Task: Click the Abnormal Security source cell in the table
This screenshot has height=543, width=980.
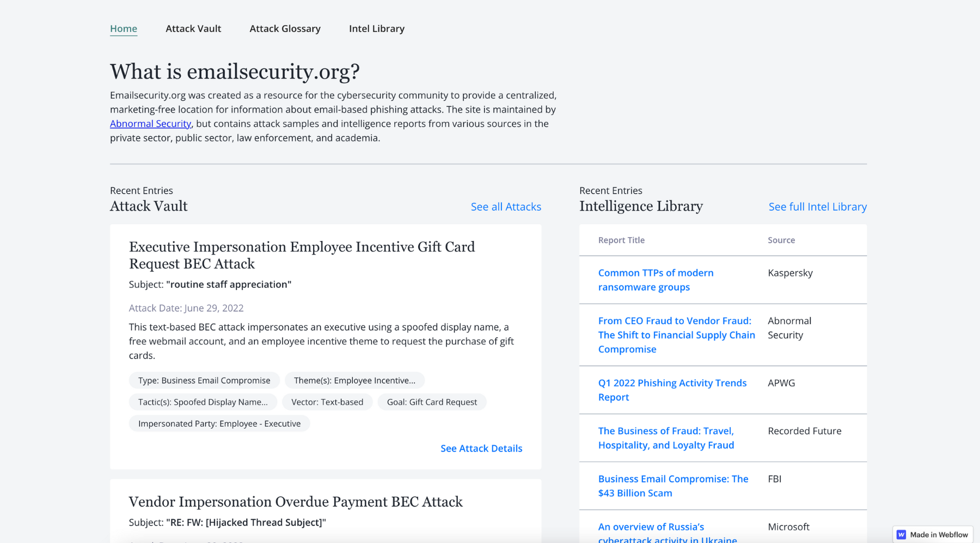Action: (x=789, y=328)
